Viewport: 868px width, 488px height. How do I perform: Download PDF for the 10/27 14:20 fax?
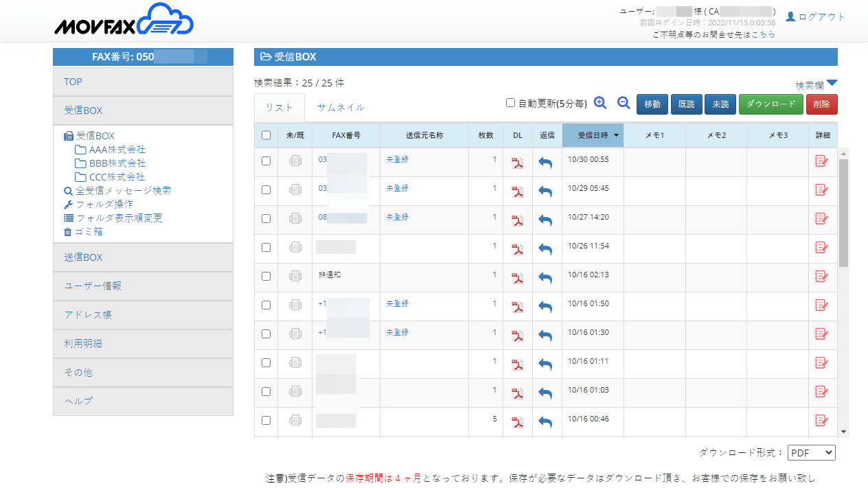coord(517,220)
